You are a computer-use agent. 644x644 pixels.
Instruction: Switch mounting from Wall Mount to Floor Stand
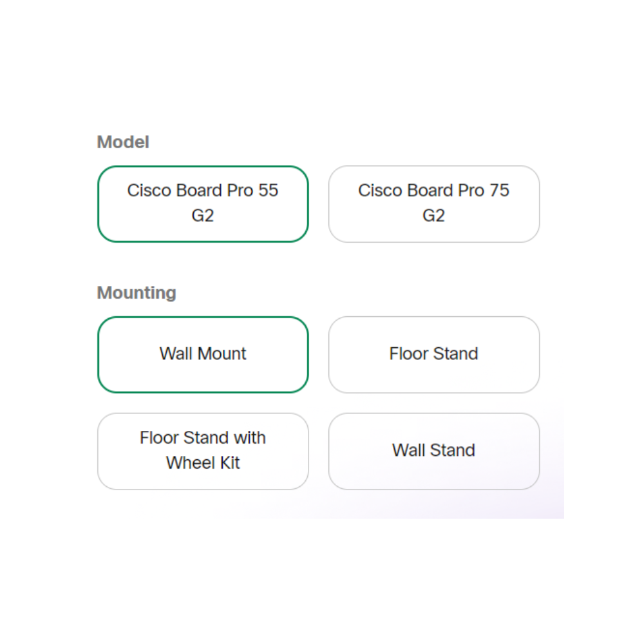click(x=433, y=354)
